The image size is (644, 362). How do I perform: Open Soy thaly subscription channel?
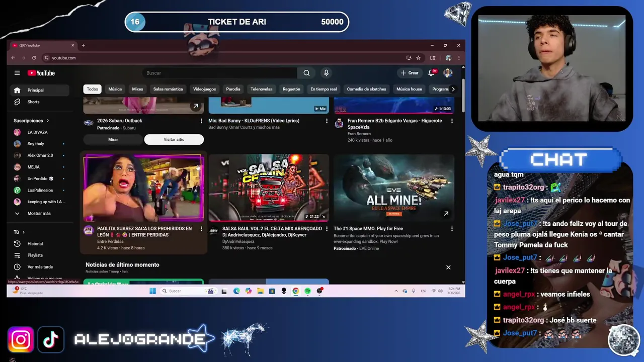(x=40, y=144)
